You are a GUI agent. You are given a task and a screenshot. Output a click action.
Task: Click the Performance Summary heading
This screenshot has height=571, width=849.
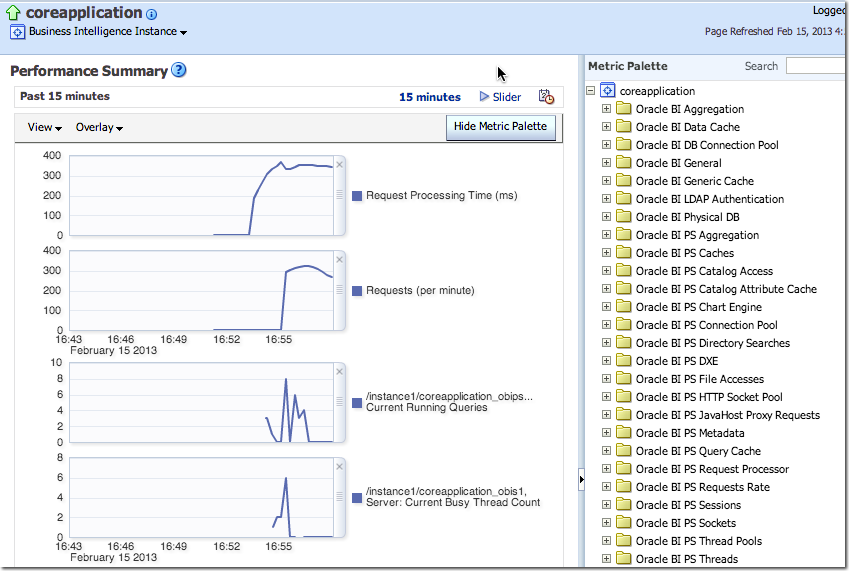[89, 71]
